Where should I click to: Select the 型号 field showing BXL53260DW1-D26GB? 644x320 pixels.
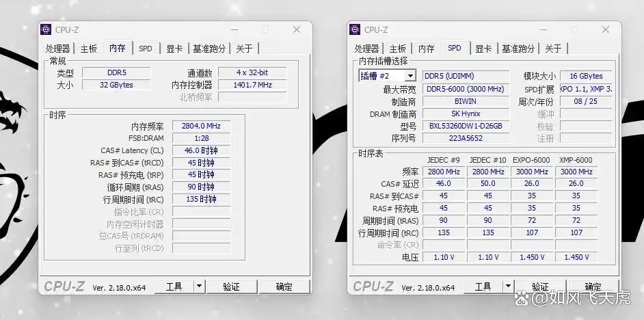466,126
